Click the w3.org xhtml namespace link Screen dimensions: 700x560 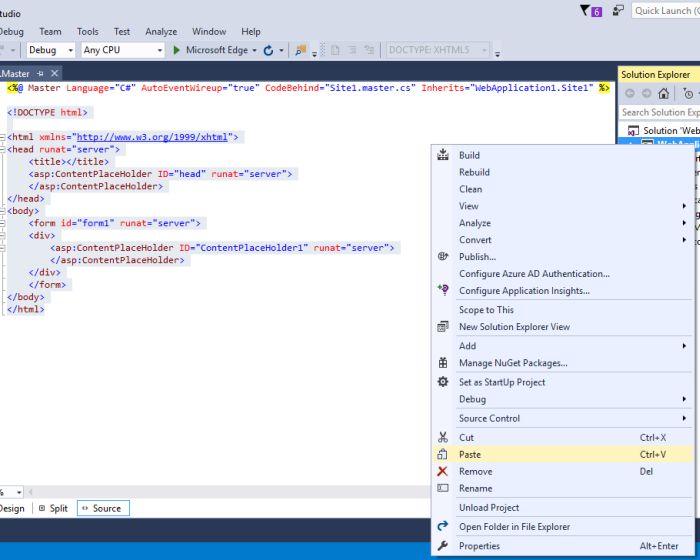(x=152, y=136)
